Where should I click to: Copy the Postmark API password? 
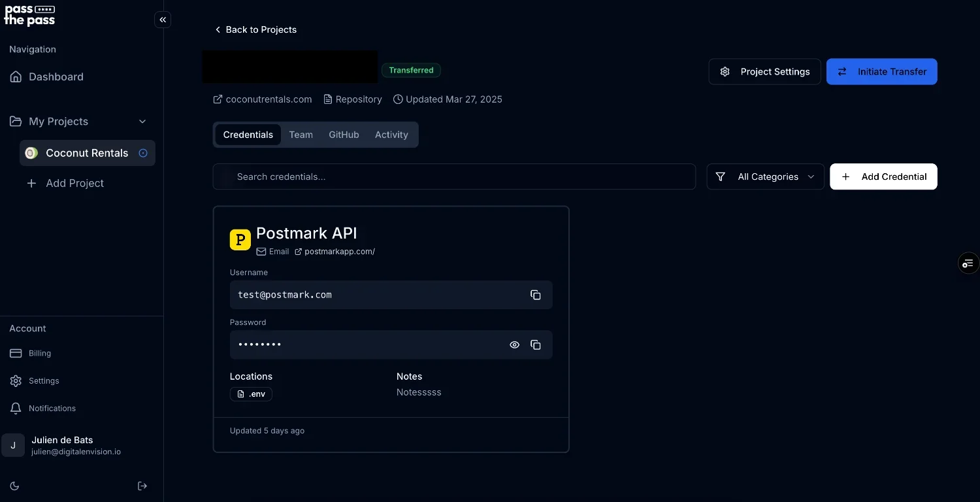point(535,344)
